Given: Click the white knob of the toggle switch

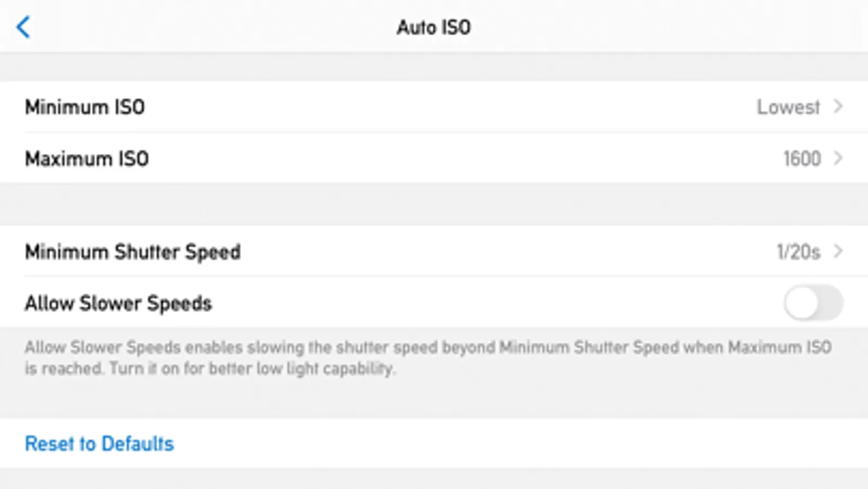Looking at the screenshot, I should pyautogui.click(x=802, y=303).
